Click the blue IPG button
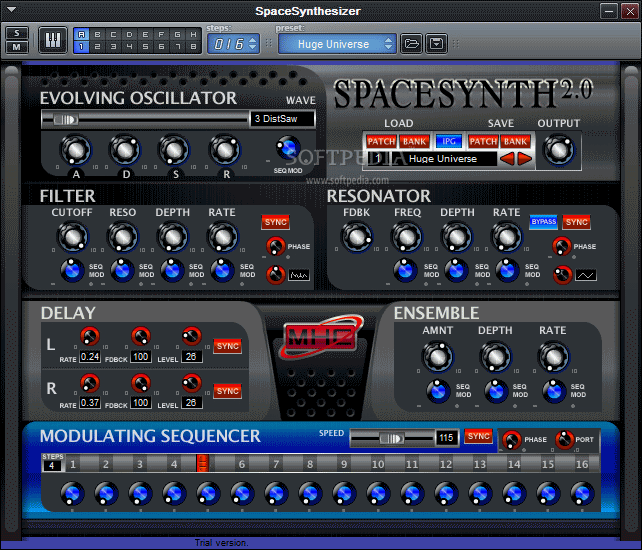Image resolution: width=642 pixels, height=550 pixels. pos(449,142)
